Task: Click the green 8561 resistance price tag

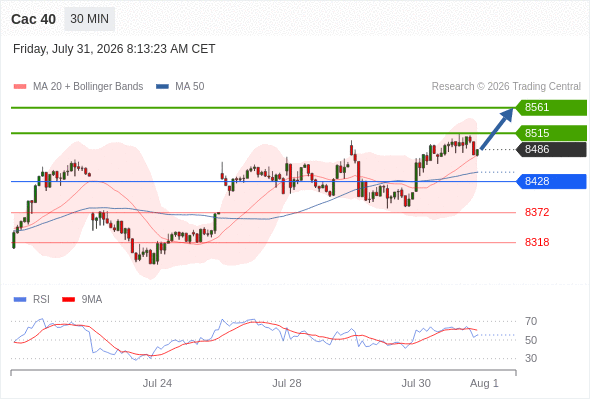Action: point(551,108)
